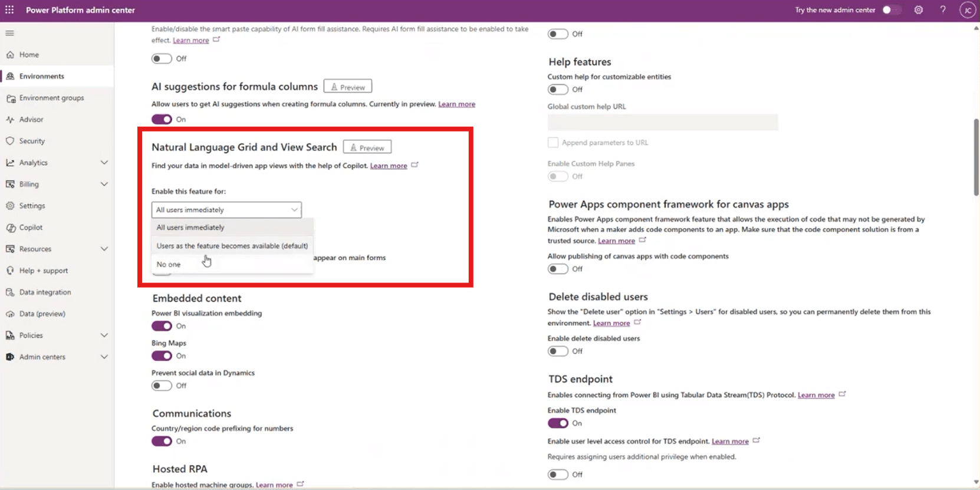Check Append parameters to URL checkbox
980x490 pixels.
(x=553, y=143)
